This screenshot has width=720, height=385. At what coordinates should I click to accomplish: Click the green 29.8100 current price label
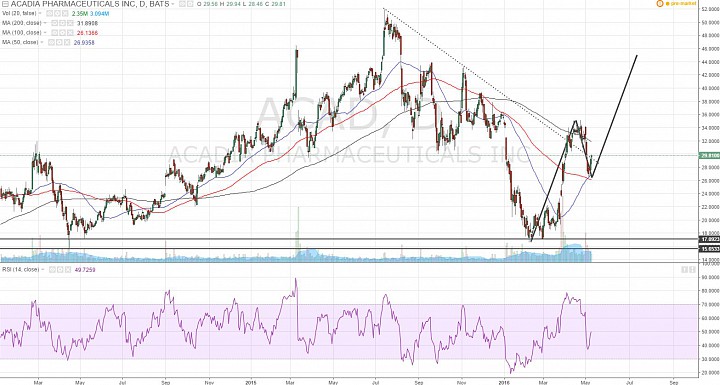[709, 155]
